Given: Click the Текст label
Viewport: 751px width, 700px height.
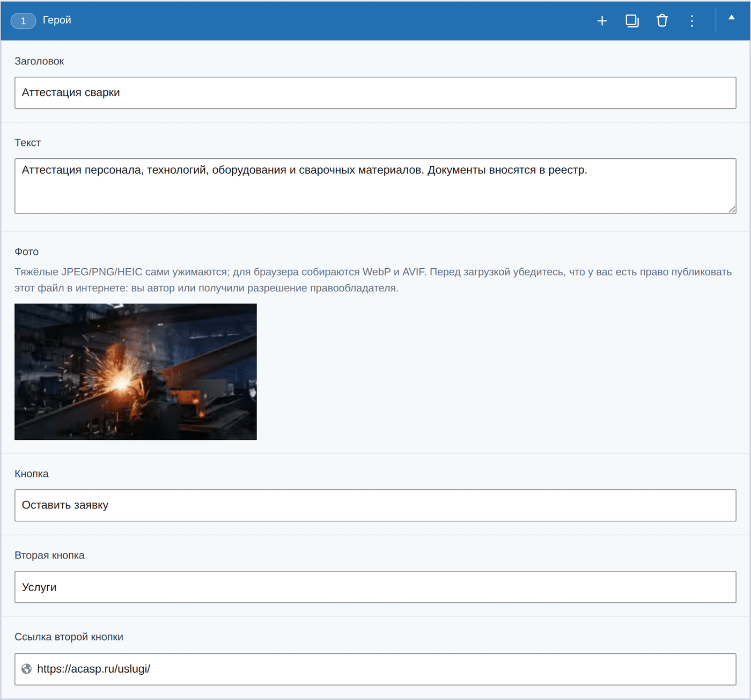Looking at the screenshot, I should pyautogui.click(x=27, y=143).
